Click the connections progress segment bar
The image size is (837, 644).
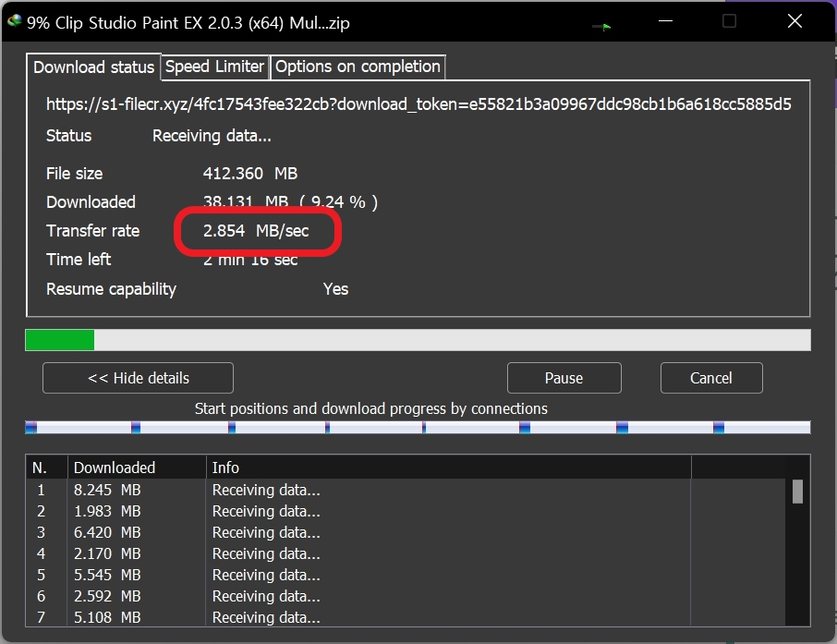[418, 427]
